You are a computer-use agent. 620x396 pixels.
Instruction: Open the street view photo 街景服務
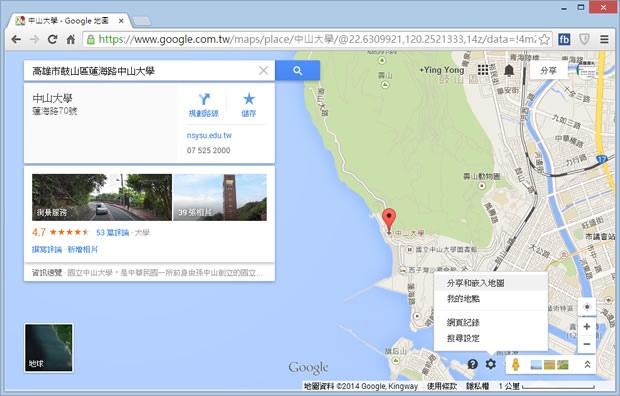(102, 197)
